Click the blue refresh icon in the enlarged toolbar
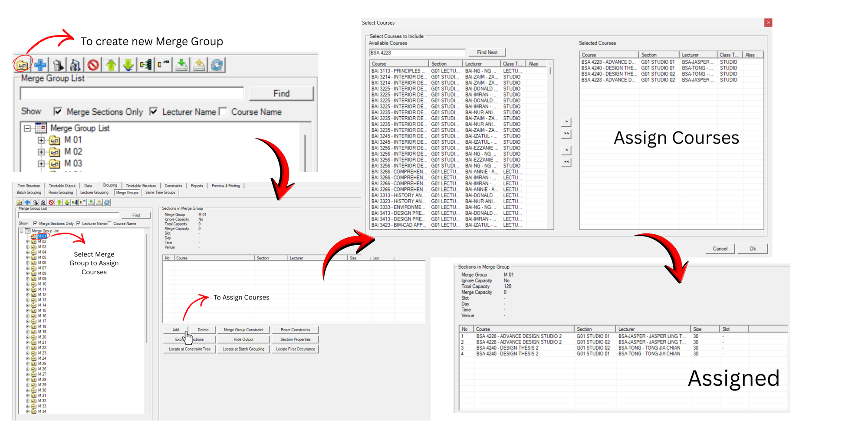 tap(217, 65)
